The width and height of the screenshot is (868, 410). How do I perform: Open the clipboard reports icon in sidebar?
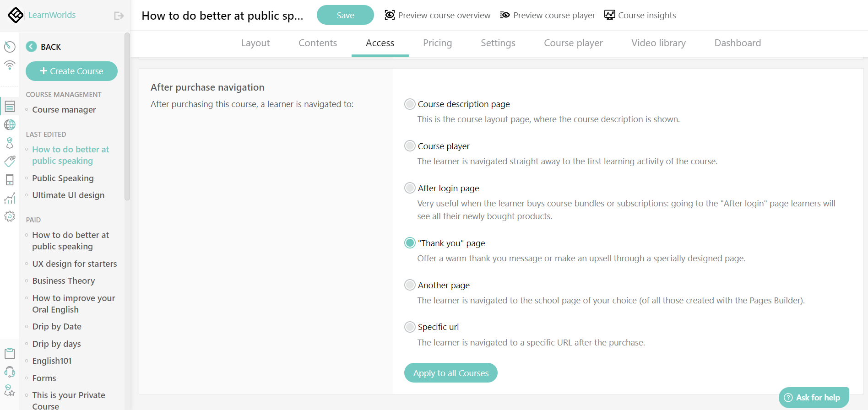point(10,353)
